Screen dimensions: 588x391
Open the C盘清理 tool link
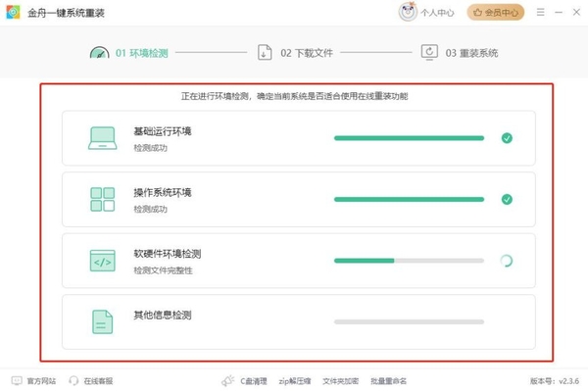pos(254,381)
